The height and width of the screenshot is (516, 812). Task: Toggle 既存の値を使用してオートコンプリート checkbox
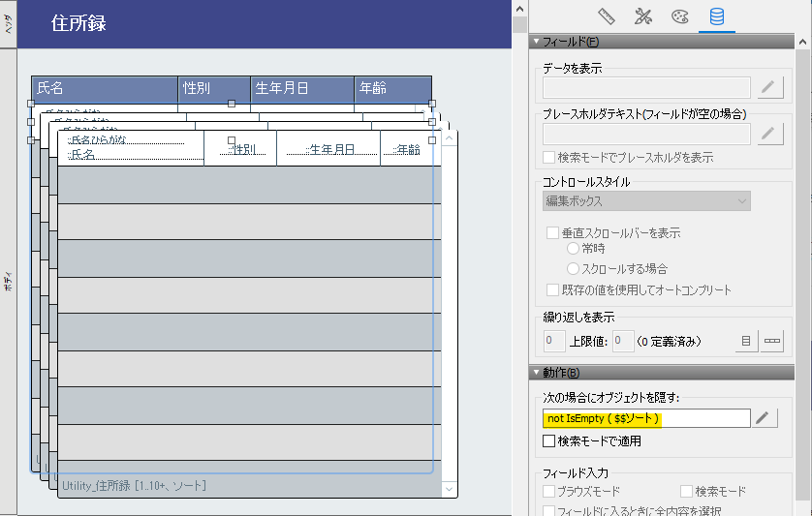[552, 289]
